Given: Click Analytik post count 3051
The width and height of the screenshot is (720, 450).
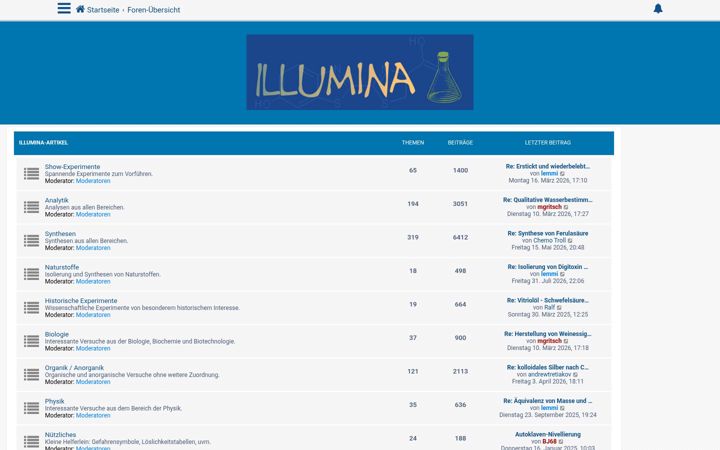Looking at the screenshot, I should [x=460, y=204].
